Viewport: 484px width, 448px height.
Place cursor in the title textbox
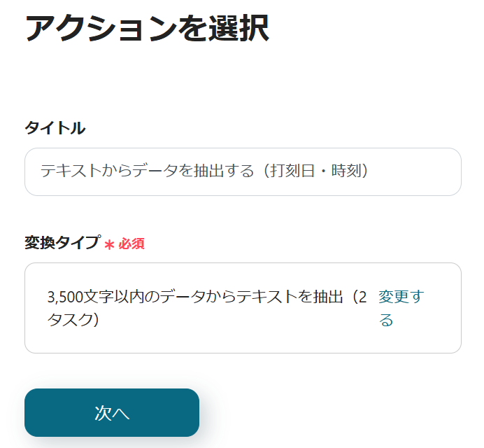coord(243,171)
